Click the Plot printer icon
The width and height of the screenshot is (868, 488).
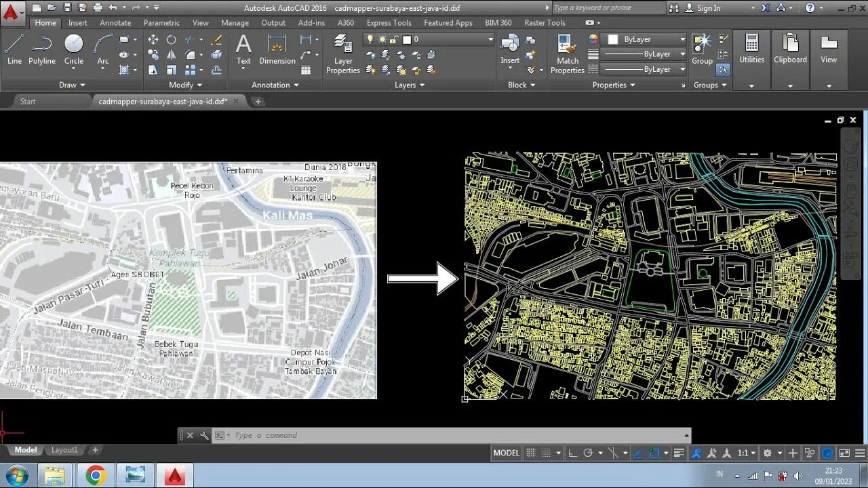pyautogui.click(x=98, y=7)
